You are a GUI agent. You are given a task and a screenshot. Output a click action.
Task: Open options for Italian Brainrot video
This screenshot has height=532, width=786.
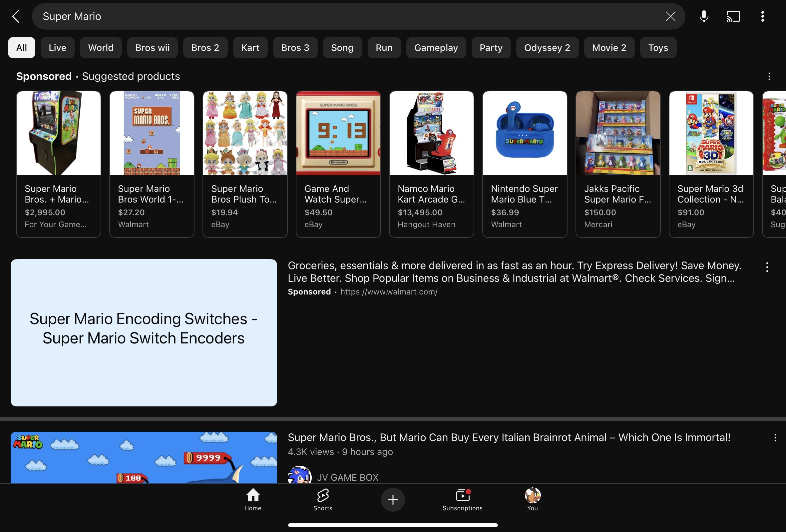[775, 438]
